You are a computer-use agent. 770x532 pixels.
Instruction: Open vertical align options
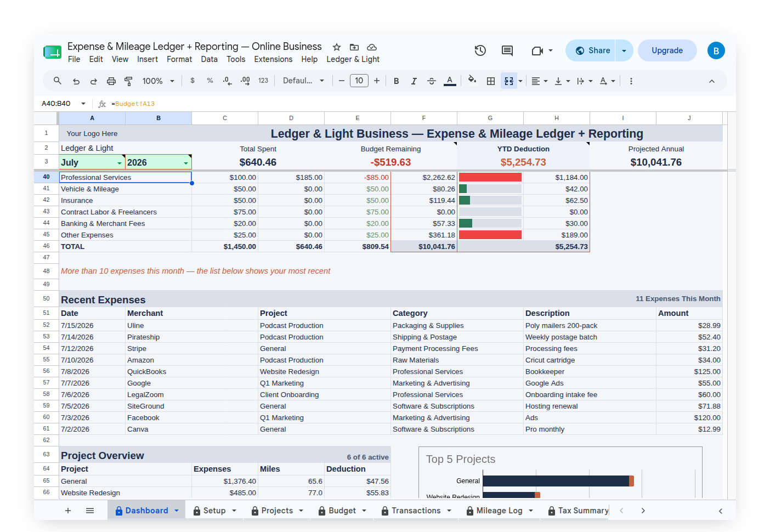562,81
